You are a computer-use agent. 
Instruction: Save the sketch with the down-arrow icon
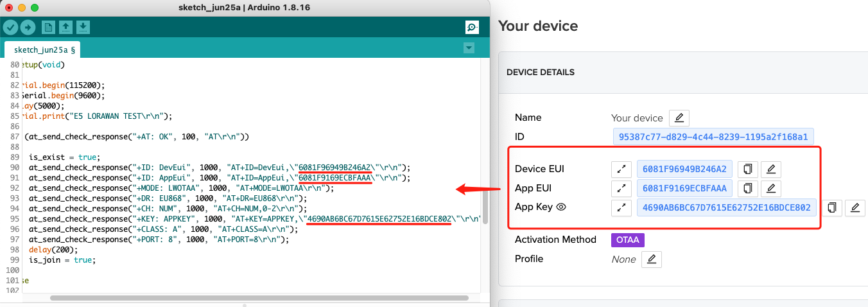[83, 27]
